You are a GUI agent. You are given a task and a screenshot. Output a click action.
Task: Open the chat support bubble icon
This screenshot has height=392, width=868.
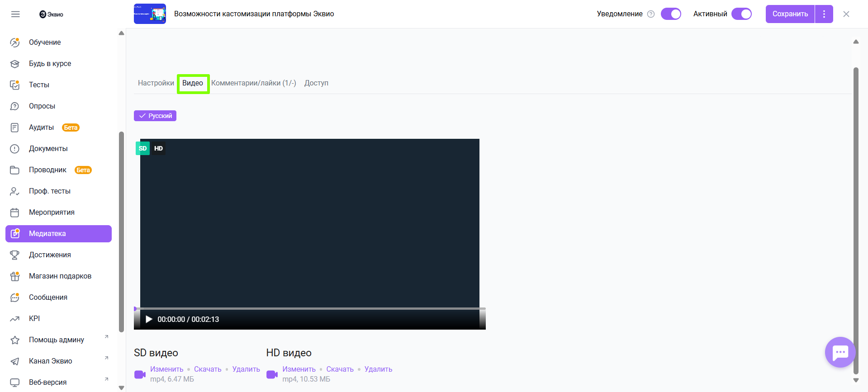(x=840, y=352)
